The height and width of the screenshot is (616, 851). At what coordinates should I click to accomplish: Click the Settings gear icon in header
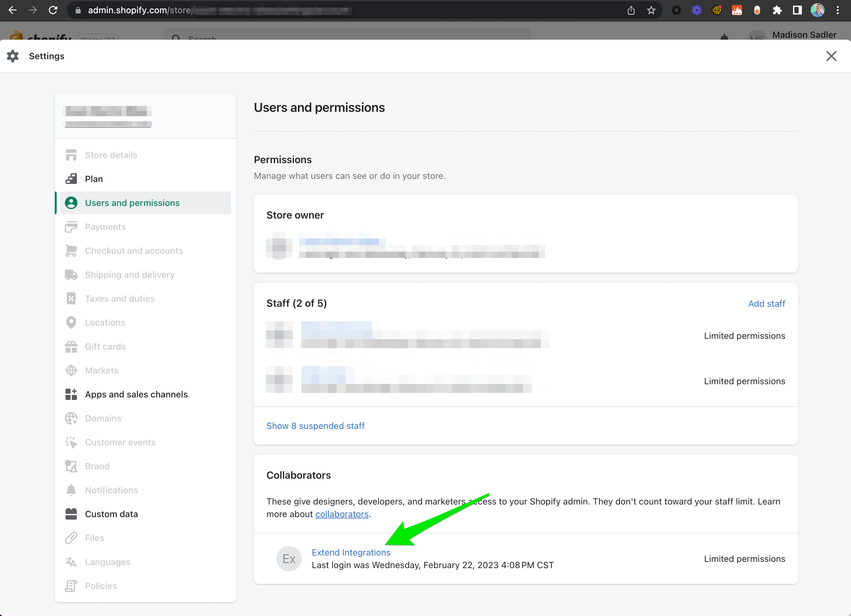[x=13, y=56]
